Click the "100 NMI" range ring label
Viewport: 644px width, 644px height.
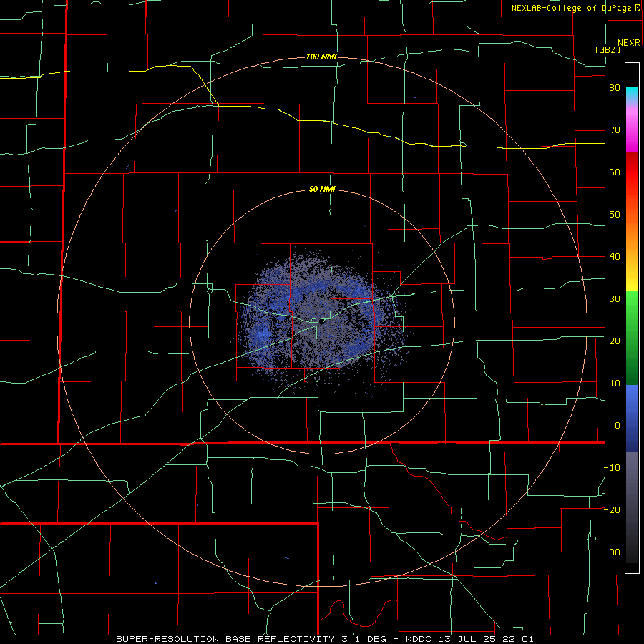[x=321, y=57]
